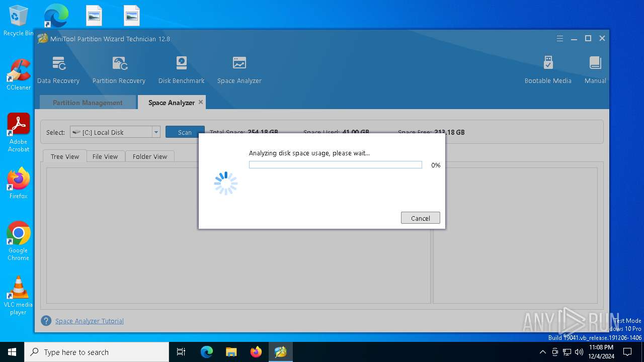Click the [C:] Local Disk combo box
Viewport: 644px width, 362px height.
115,132
